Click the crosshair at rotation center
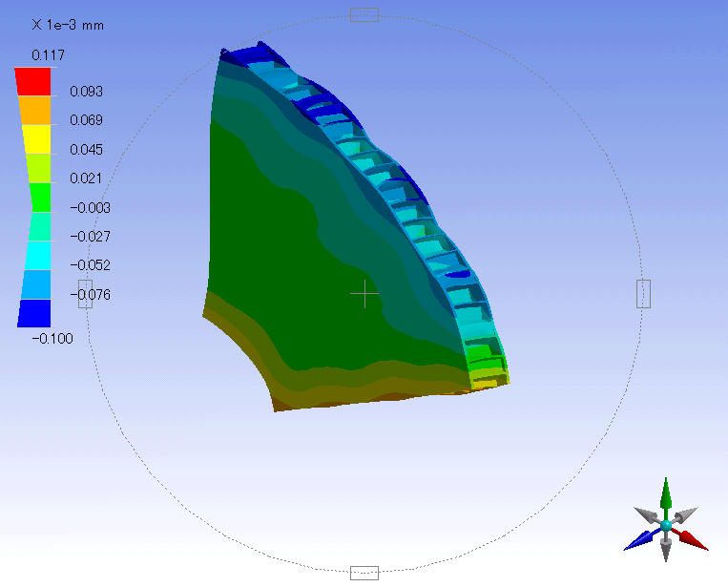Image resolution: width=728 pixels, height=587 pixels. (364, 294)
